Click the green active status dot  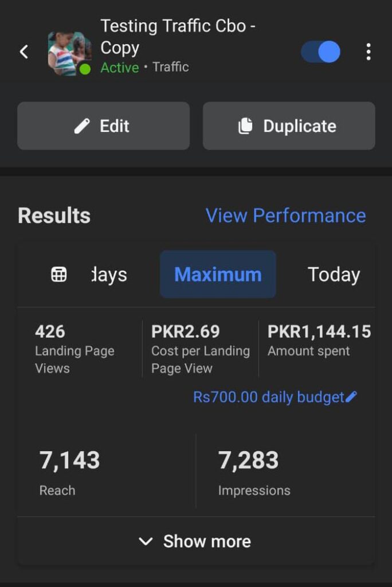point(85,69)
